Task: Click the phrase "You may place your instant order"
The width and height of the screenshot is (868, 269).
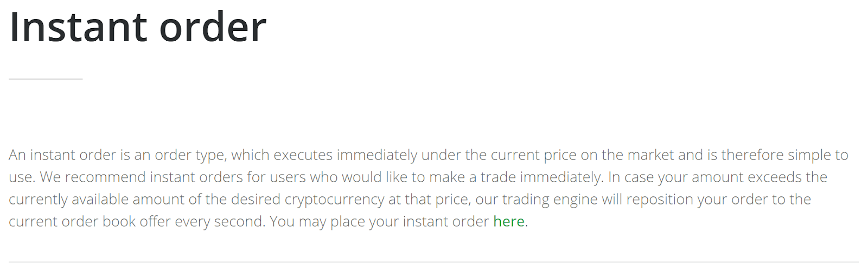Action: click(379, 221)
